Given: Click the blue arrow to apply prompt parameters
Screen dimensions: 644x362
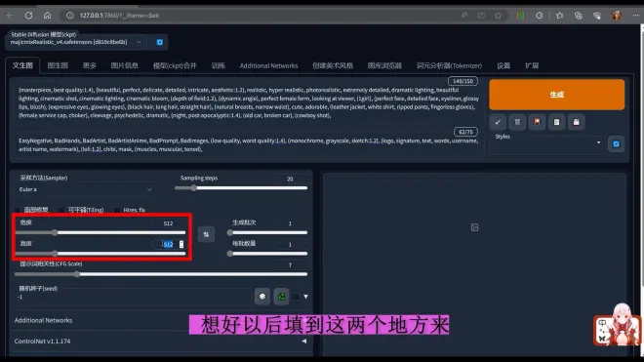Looking at the screenshot, I should pyautogui.click(x=498, y=122).
